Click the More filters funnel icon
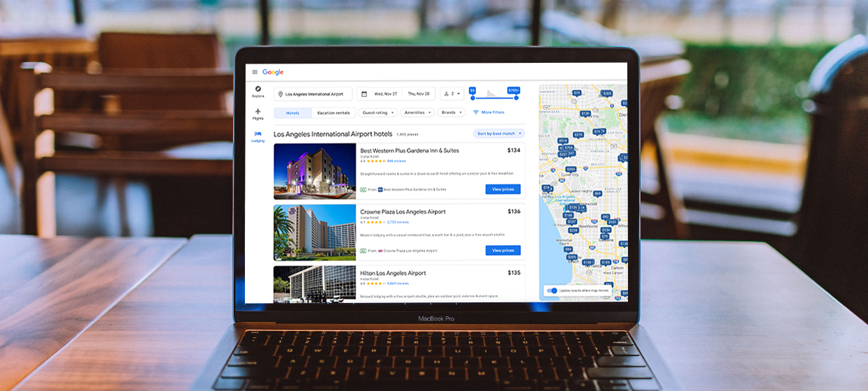The width and height of the screenshot is (868, 391). [x=476, y=112]
